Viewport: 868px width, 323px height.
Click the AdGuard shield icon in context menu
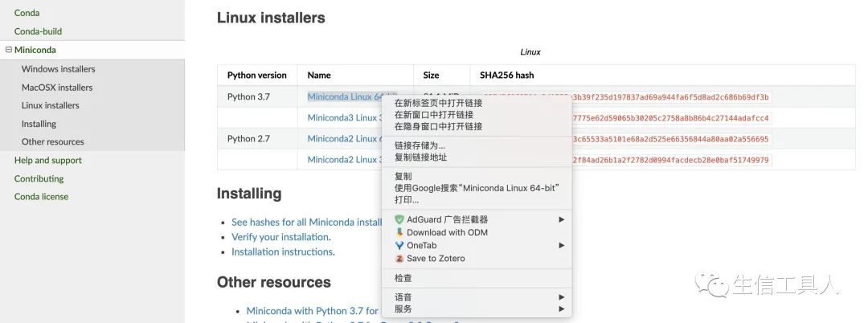click(x=399, y=219)
